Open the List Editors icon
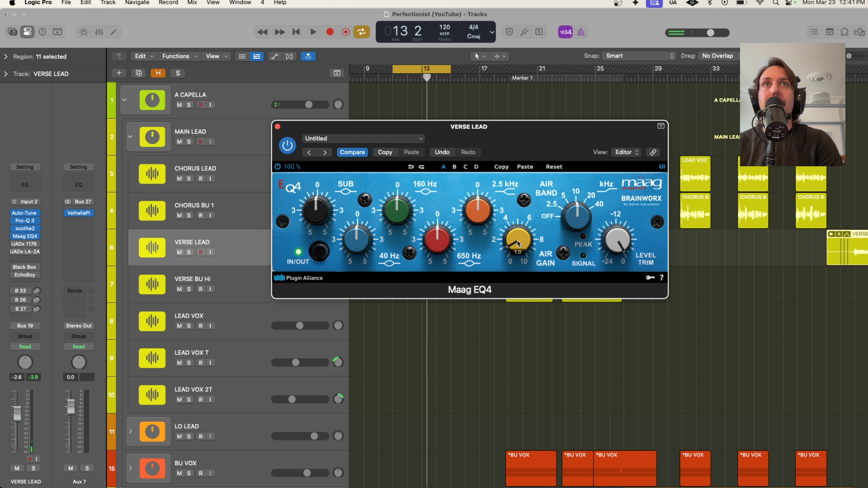This screenshot has height=488, width=868. pos(814,32)
